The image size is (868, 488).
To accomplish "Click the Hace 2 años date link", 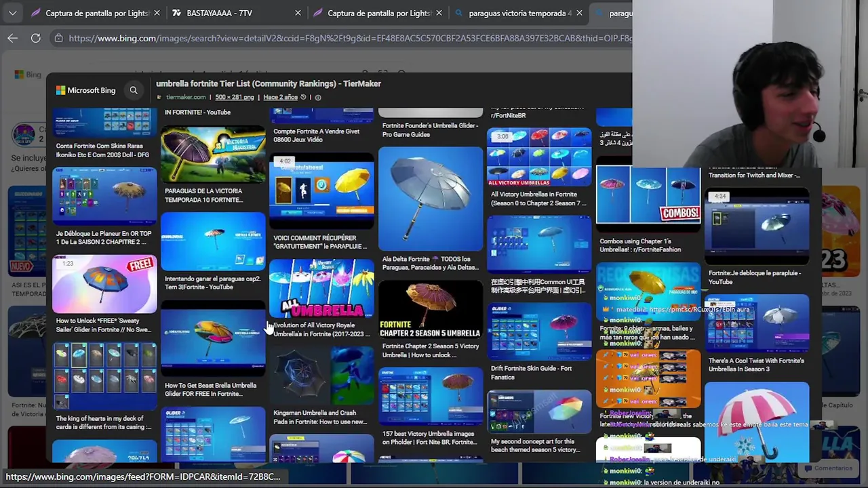I will 280,97.
